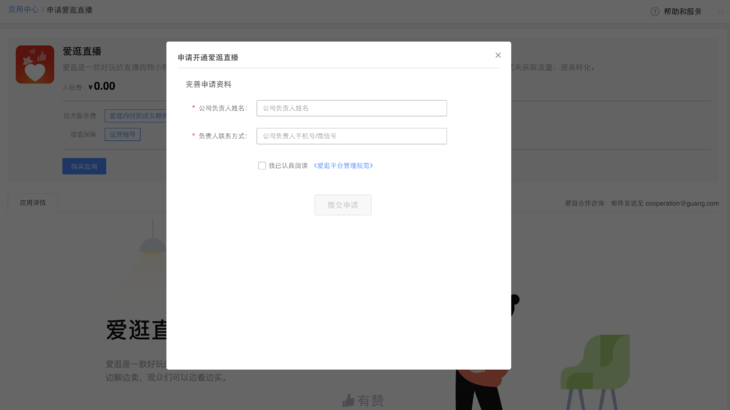Click the 爱逛直播 app name heading
Image resolution: width=730 pixels, height=410 pixels.
(x=82, y=51)
